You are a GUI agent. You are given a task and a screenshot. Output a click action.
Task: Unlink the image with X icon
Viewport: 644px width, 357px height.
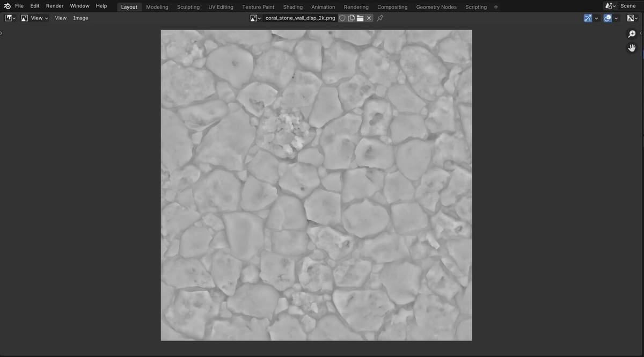[369, 18]
